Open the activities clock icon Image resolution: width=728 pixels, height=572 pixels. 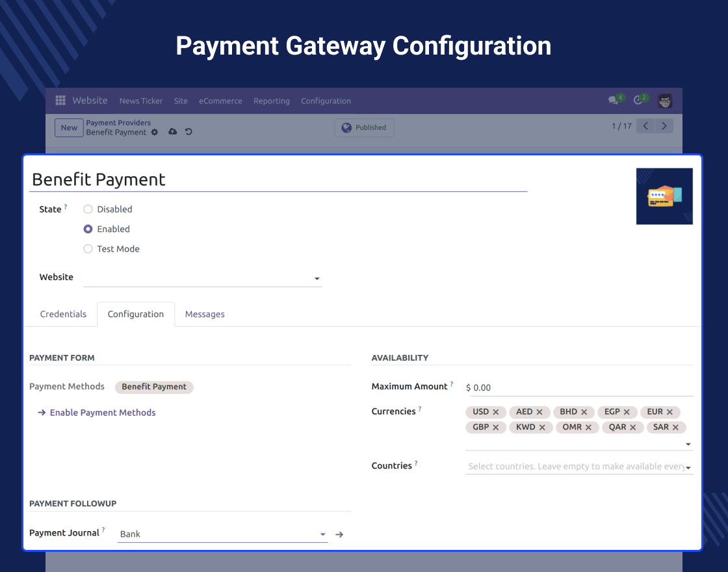tap(638, 100)
